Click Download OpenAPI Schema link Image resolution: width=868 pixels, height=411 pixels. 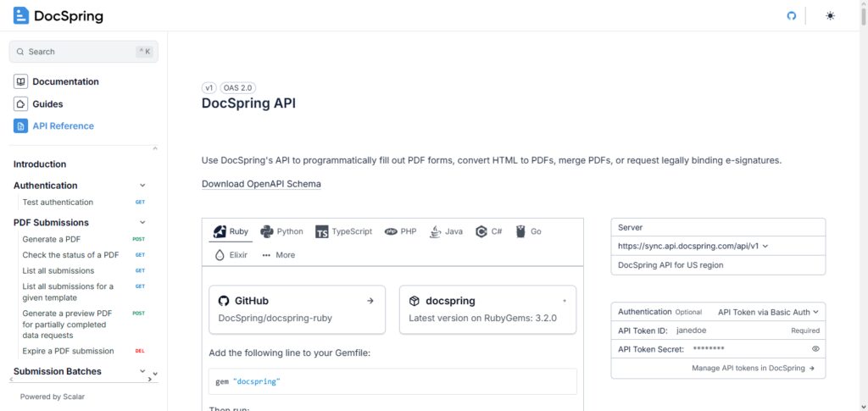point(261,184)
